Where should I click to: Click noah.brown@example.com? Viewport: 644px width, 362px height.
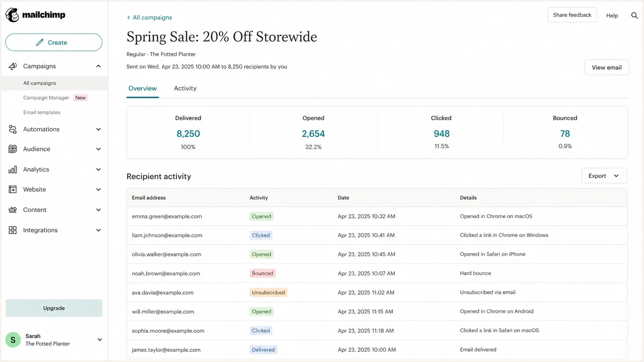click(x=166, y=274)
